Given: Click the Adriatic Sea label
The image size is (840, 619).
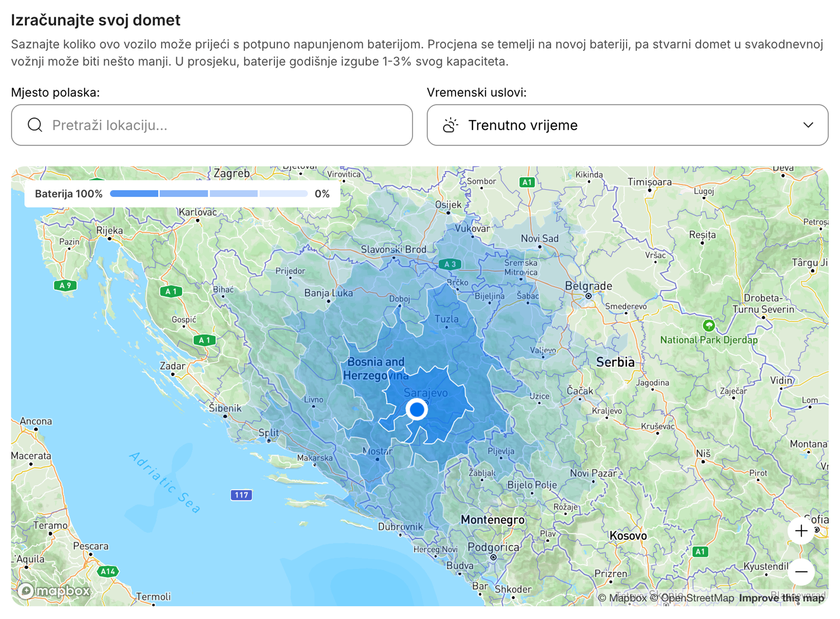Looking at the screenshot, I should click(x=165, y=483).
